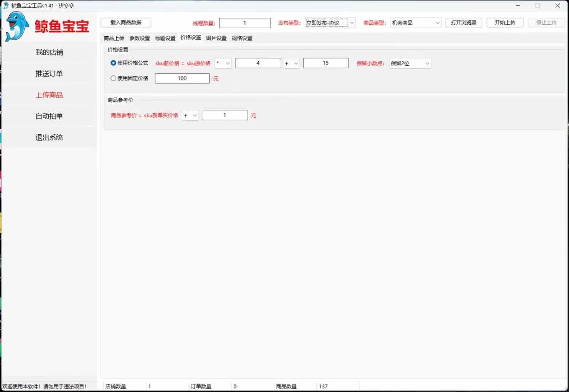The width and height of the screenshot is (569, 392).
Task: Switch to the 图片设置 tab
Action: (216, 38)
